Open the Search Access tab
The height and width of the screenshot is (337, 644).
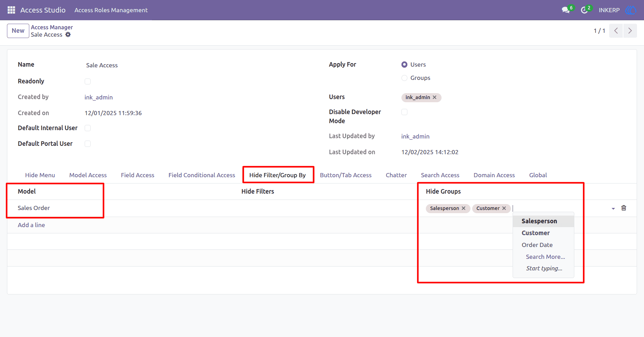click(x=440, y=175)
